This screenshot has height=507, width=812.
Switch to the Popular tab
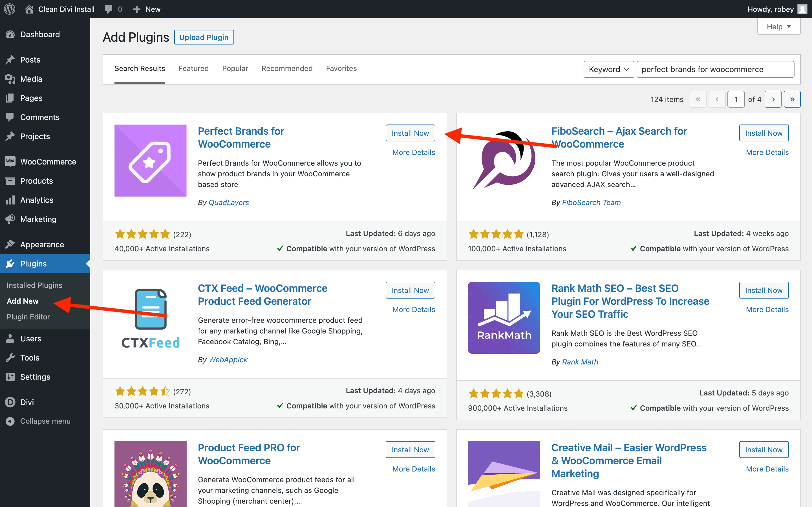(x=235, y=68)
